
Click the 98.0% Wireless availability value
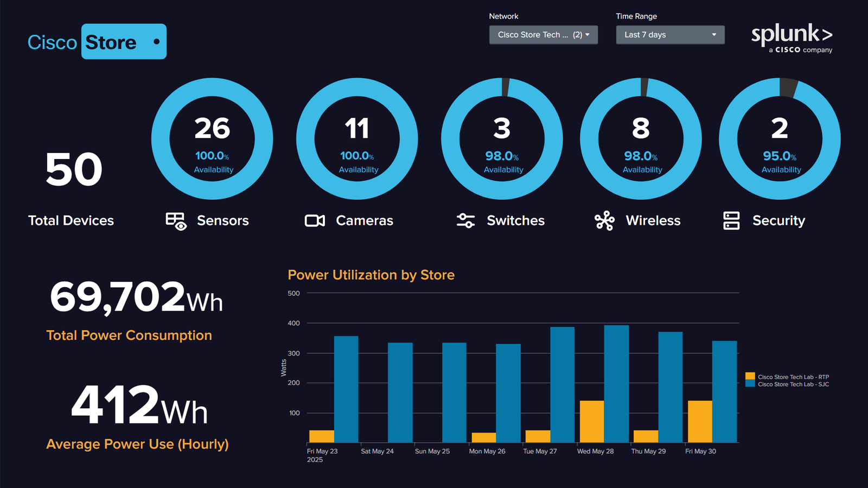point(641,156)
